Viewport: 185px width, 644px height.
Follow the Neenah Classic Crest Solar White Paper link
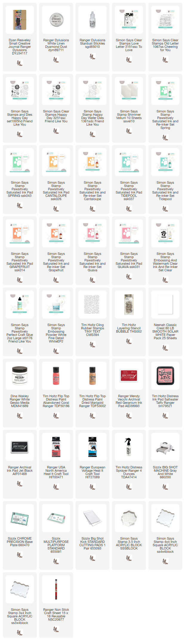(165, 331)
